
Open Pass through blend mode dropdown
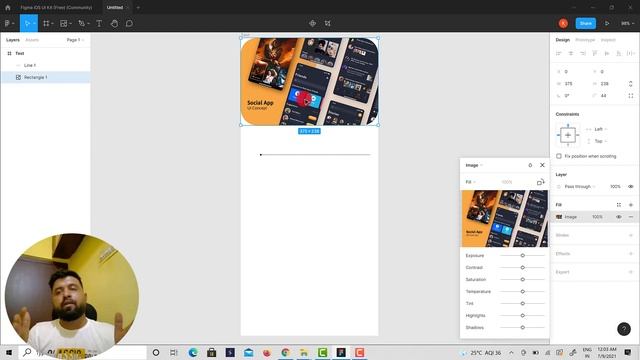coord(580,187)
